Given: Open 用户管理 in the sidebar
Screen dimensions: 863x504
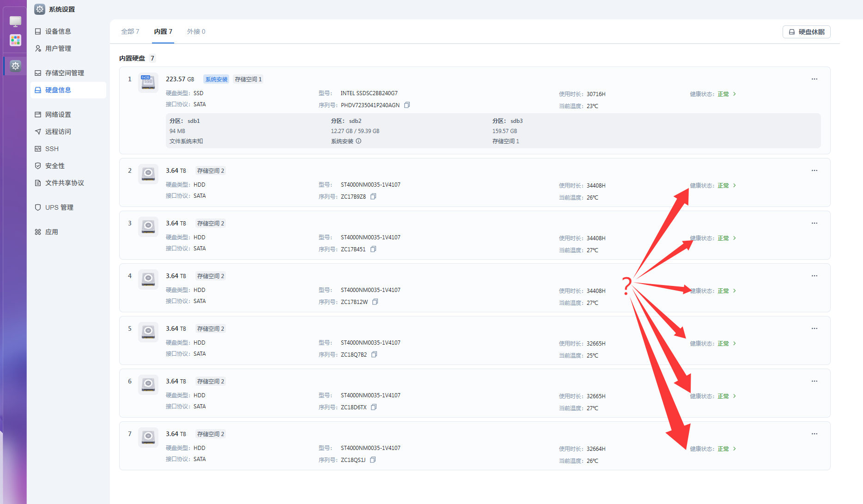Looking at the screenshot, I should point(68,49).
